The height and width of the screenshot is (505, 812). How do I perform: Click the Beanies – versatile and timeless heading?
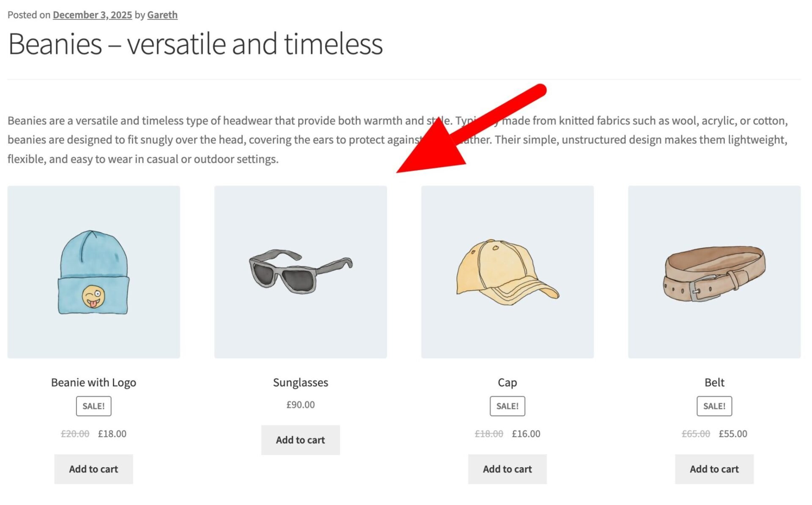click(x=195, y=44)
